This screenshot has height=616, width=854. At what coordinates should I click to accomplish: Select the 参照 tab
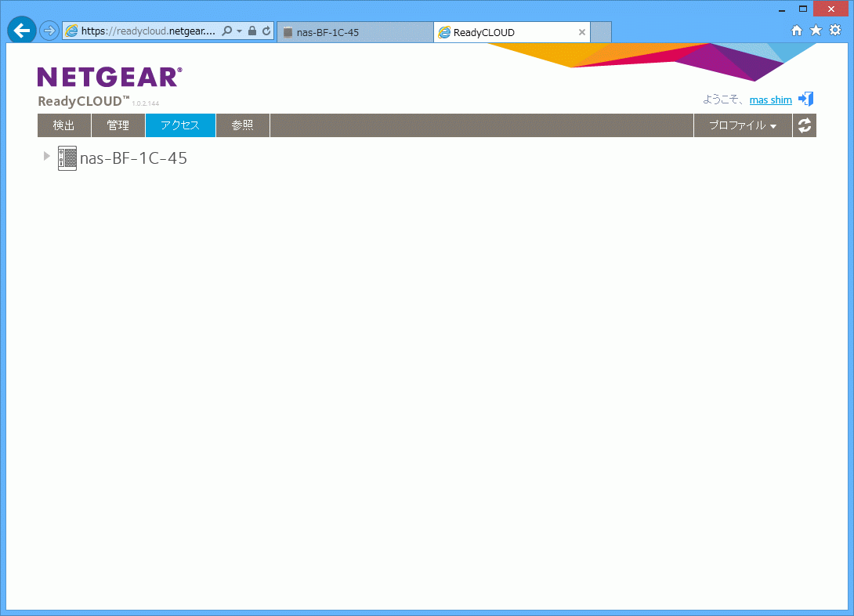point(243,125)
